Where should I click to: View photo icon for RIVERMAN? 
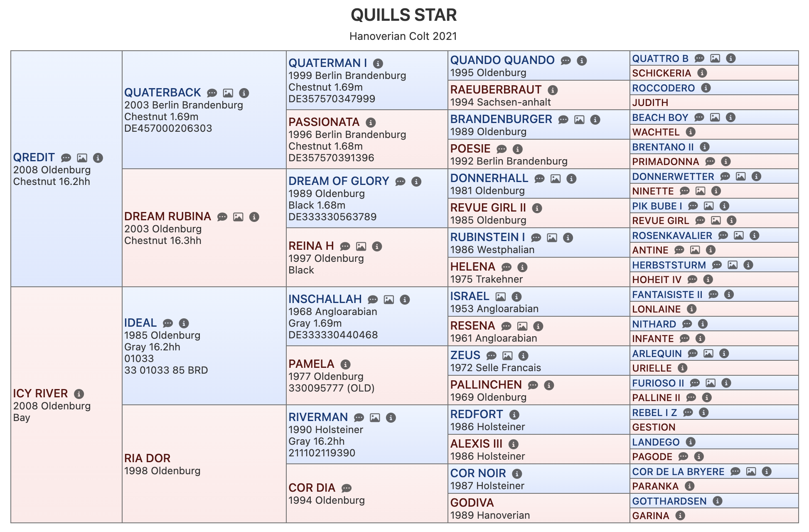[375, 418]
